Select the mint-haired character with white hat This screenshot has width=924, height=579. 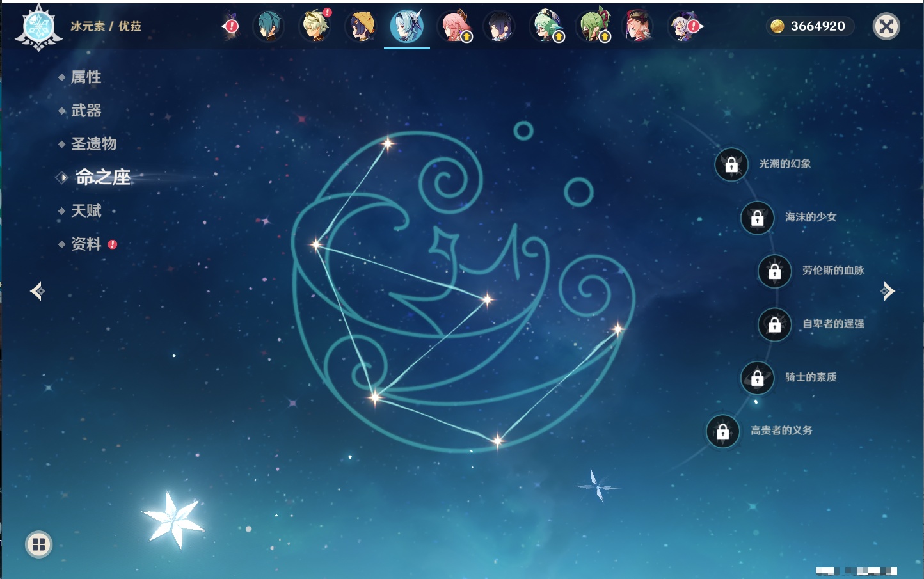click(546, 26)
